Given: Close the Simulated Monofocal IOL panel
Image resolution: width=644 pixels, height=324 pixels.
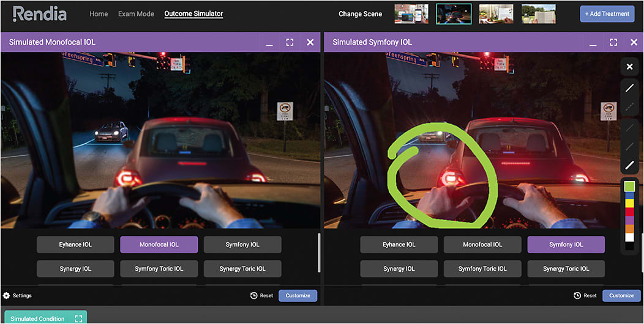Looking at the screenshot, I should (310, 42).
